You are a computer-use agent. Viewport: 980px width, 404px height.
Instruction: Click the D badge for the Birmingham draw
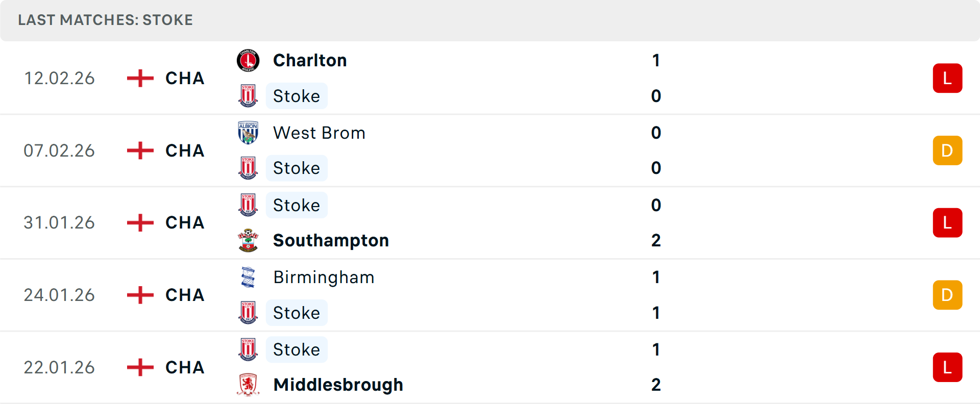coord(947,295)
